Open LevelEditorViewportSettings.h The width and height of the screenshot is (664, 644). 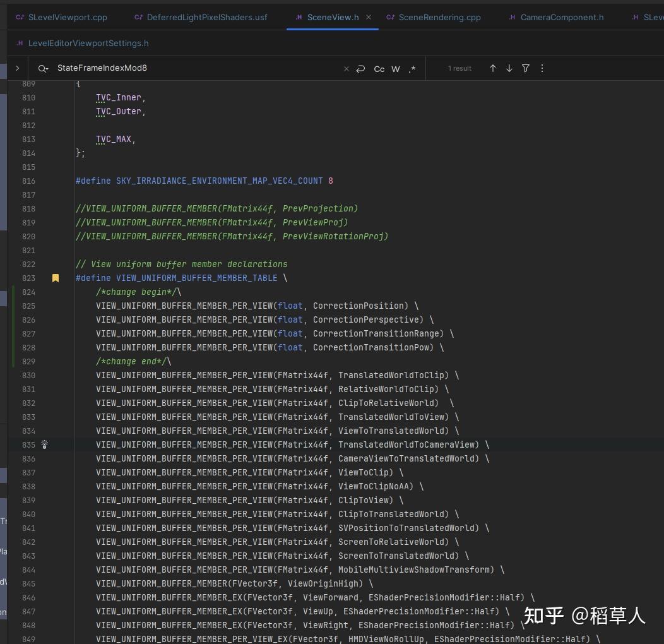point(88,43)
